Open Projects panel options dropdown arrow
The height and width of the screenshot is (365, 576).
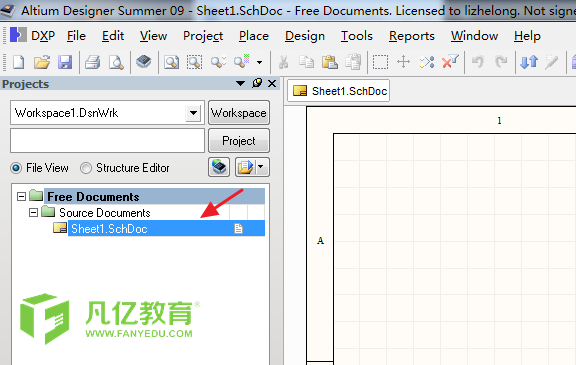(240, 84)
